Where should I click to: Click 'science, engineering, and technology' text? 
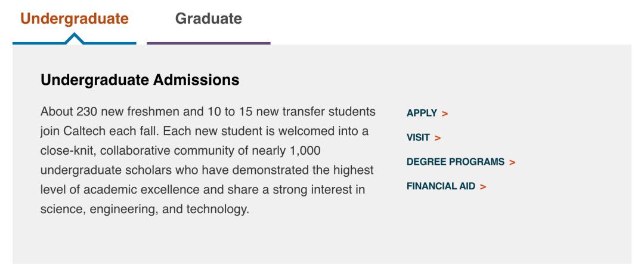tap(144, 210)
